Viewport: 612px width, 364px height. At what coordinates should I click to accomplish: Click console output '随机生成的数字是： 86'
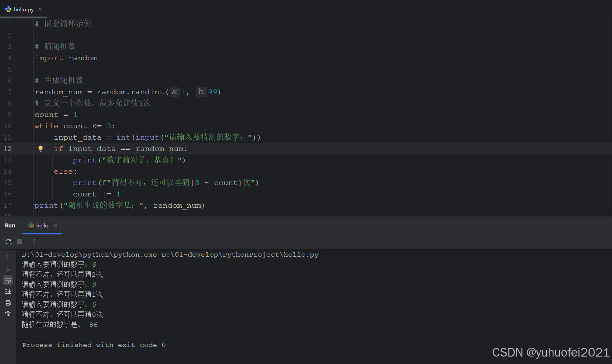coord(60,325)
